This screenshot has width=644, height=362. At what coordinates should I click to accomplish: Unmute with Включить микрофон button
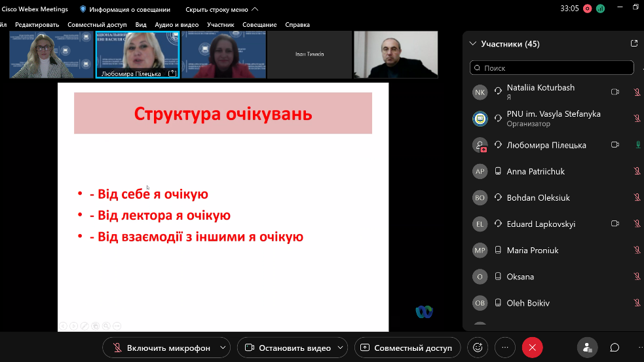tap(161, 348)
